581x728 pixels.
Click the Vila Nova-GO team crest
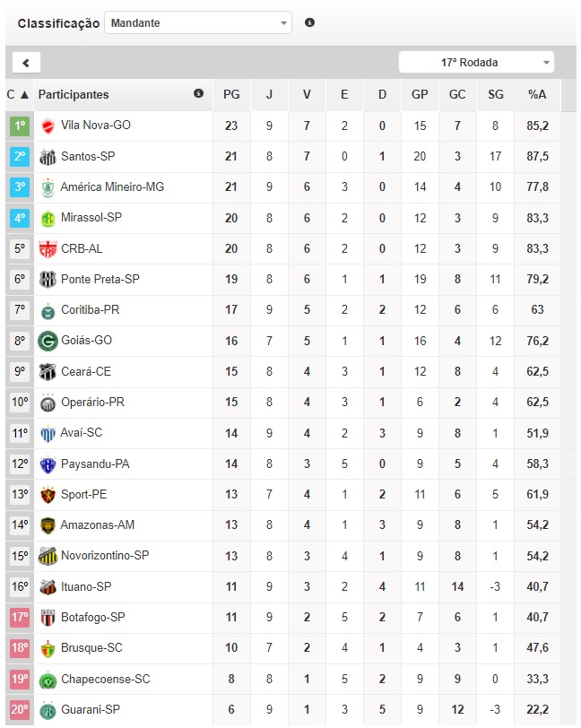[48, 126]
